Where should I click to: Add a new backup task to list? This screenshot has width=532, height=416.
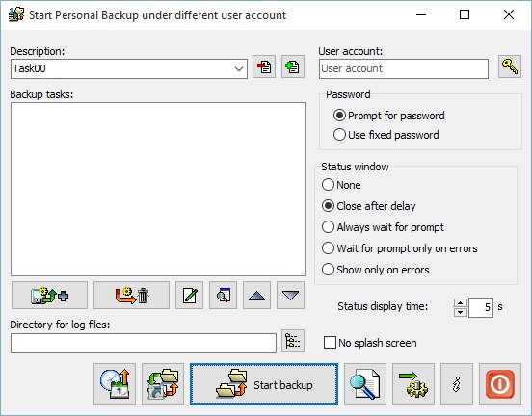pyautogui.click(x=49, y=296)
